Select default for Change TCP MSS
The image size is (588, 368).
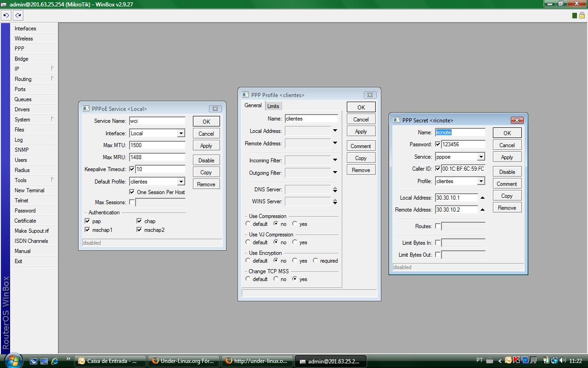click(x=248, y=279)
